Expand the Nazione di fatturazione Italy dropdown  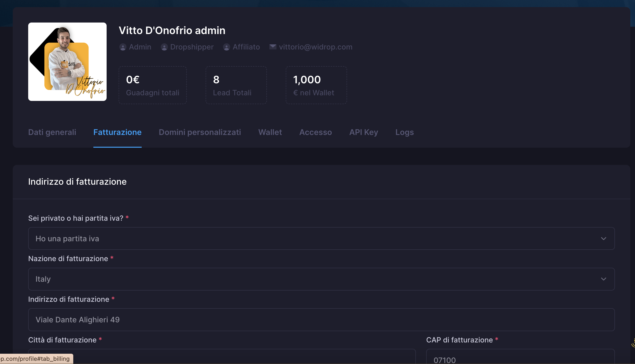point(321,279)
